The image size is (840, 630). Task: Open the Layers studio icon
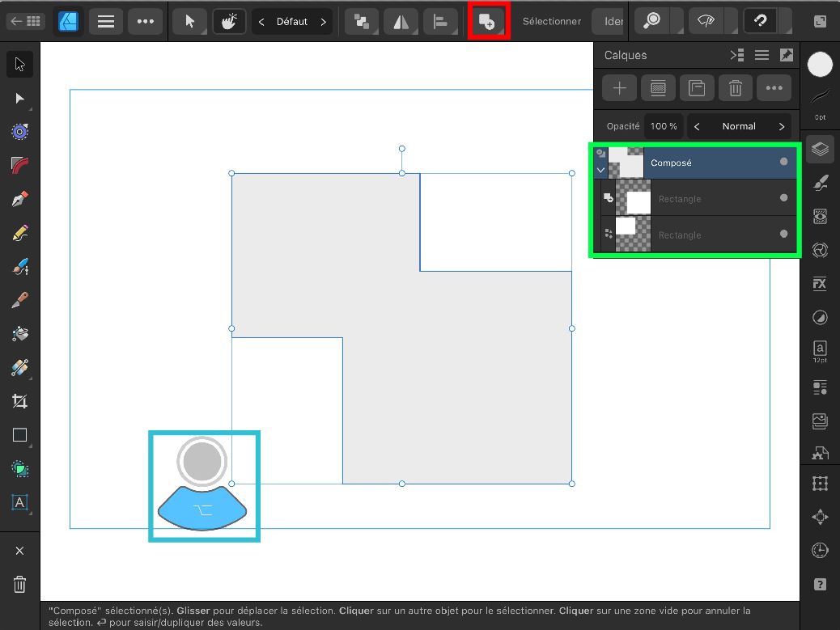[821, 149]
